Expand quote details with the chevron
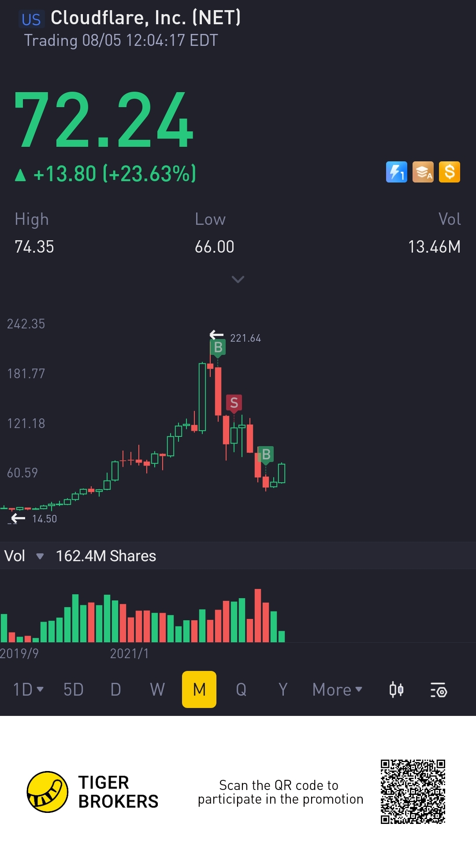476x868 pixels. [238, 279]
